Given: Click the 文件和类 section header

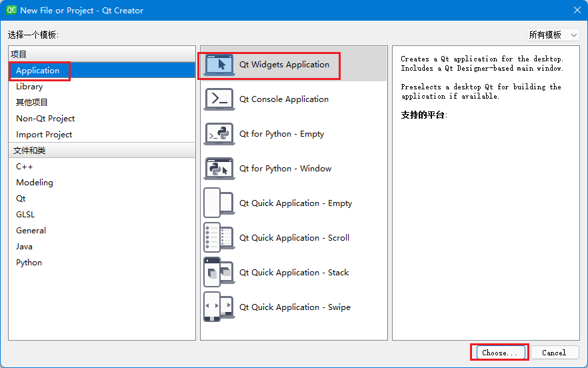Looking at the screenshot, I should tap(102, 151).
